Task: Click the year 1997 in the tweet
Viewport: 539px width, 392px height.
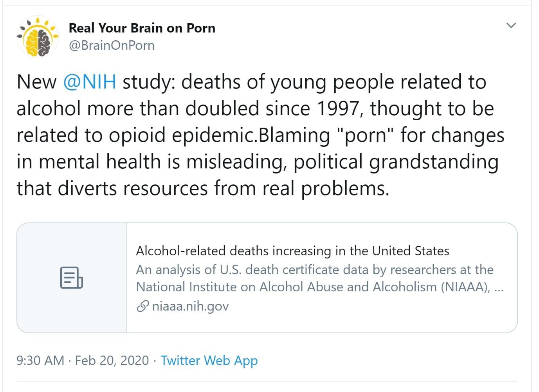Action: point(337,109)
